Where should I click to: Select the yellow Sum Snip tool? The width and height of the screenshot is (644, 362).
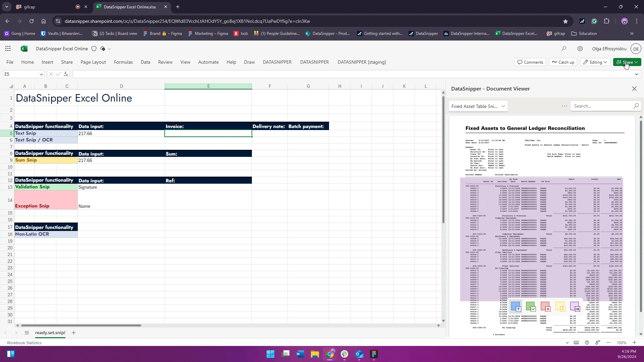pos(560,306)
